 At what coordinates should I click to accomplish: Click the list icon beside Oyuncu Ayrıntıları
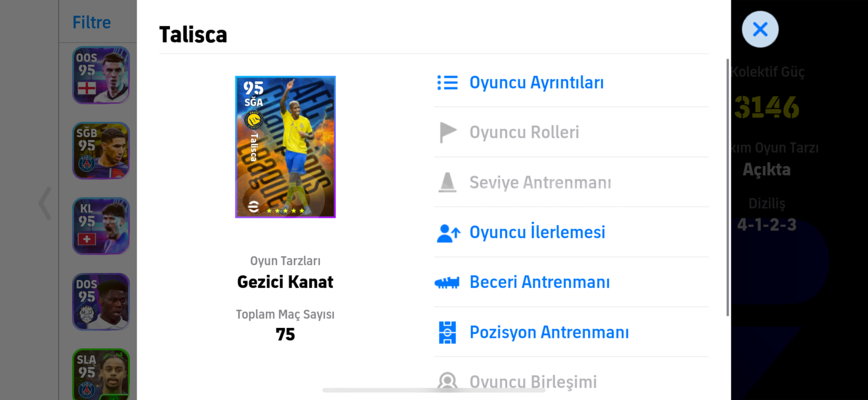(447, 83)
